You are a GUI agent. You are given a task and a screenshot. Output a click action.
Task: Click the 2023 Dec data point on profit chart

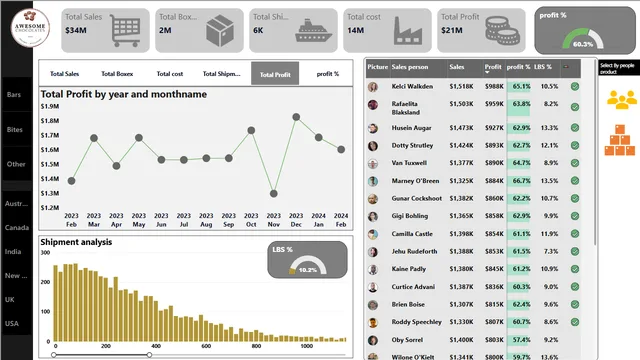pos(296,117)
